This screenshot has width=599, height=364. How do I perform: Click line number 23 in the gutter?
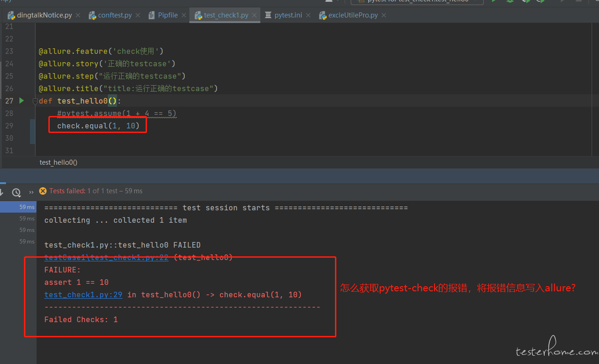(x=9, y=51)
